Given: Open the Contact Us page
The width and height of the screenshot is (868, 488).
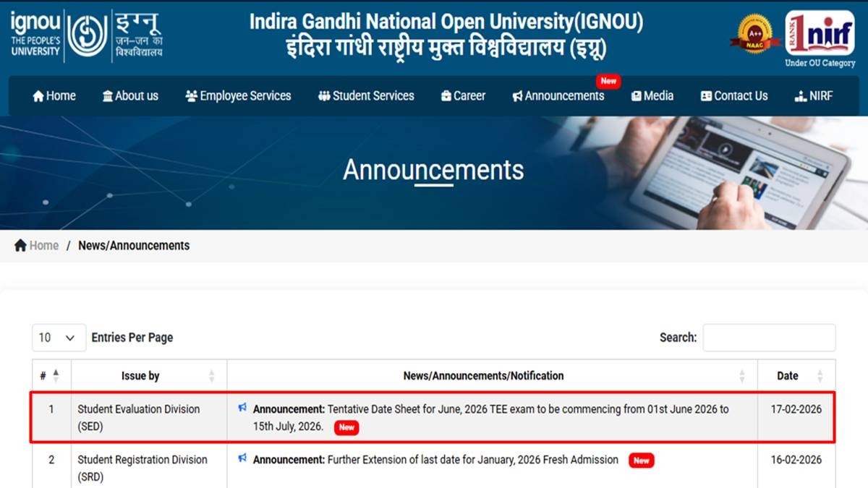Looking at the screenshot, I should coord(733,96).
